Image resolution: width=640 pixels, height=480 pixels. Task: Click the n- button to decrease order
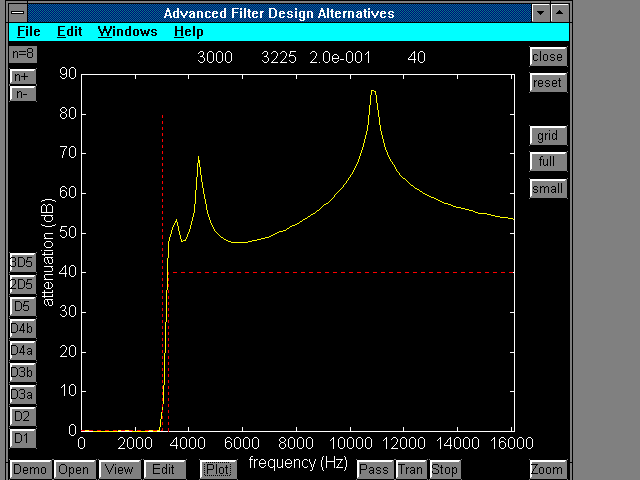click(x=21, y=93)
